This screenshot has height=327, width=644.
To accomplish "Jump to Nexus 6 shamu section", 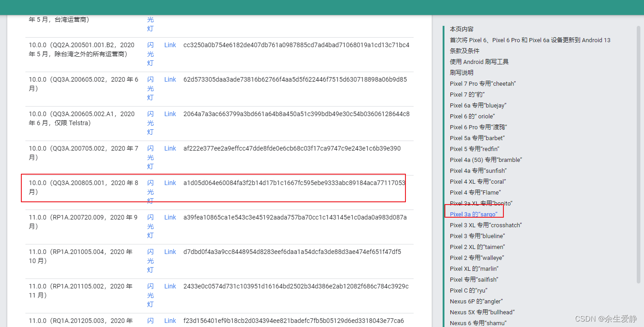I will pyautogui.click(x=478, y=323).
